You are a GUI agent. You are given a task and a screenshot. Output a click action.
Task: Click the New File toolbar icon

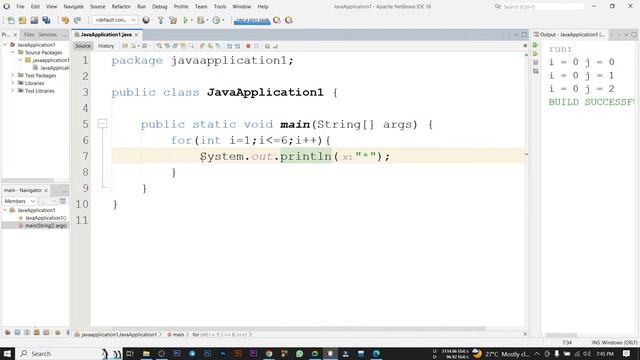(11, 20)
